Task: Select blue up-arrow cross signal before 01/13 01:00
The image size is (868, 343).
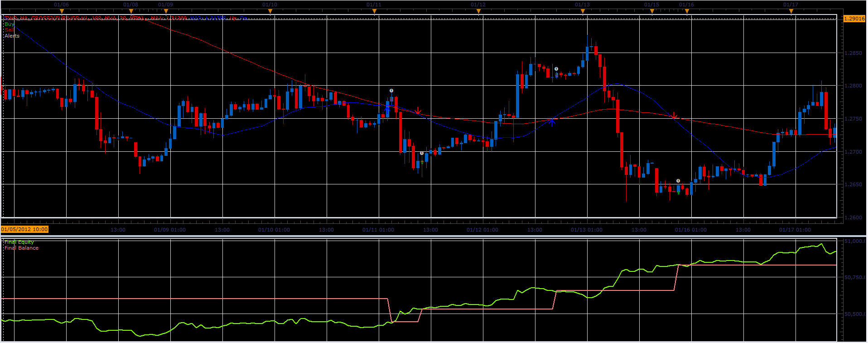Action: tap(552, 121)
